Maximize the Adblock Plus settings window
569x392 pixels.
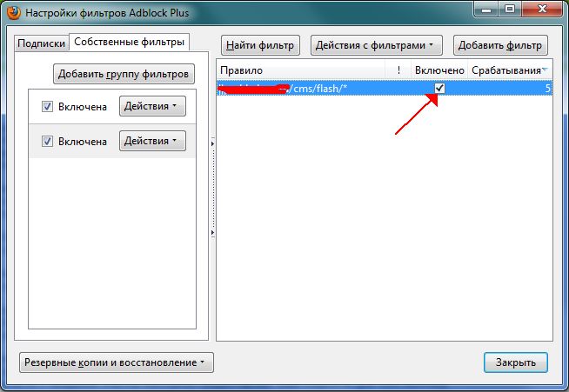[510, 9]
